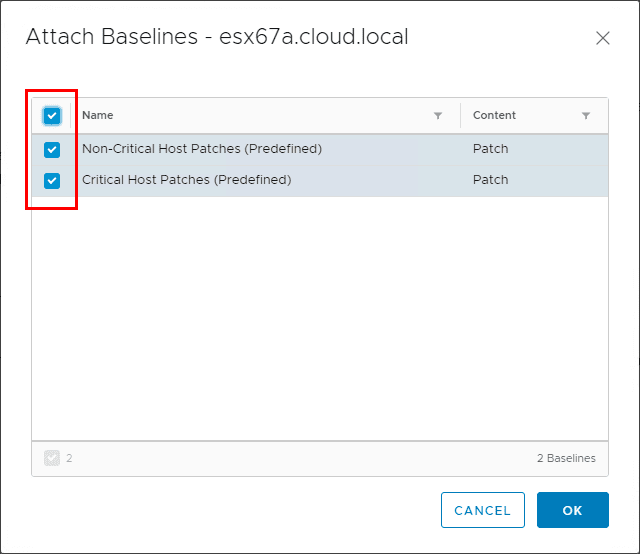
Task: Click Patch content cell of Non-Critical row
Action: pyautogui.click(x=490, y=149)
